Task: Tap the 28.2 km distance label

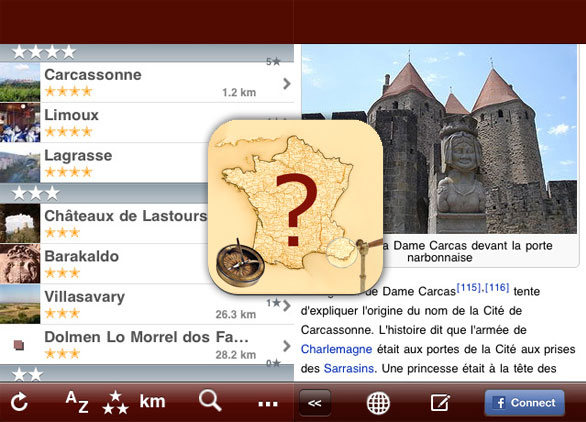Action: pos(236,355)
